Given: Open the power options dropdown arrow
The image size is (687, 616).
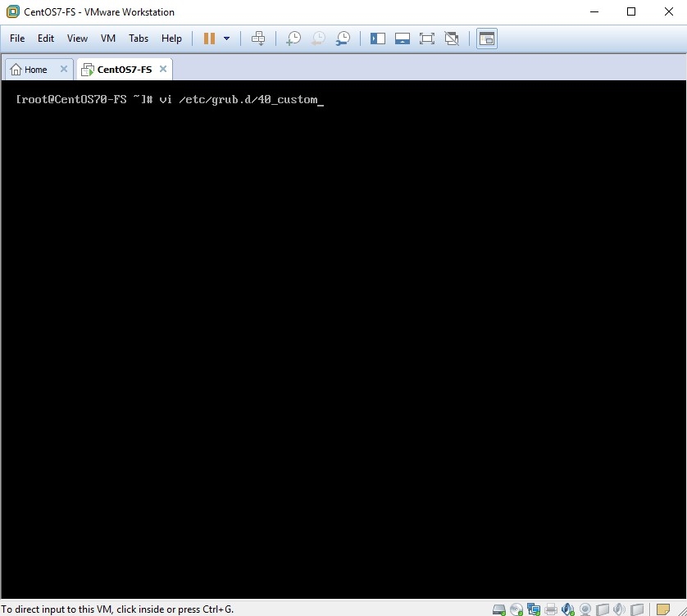Looking at the screenshot, I should 227,38.
